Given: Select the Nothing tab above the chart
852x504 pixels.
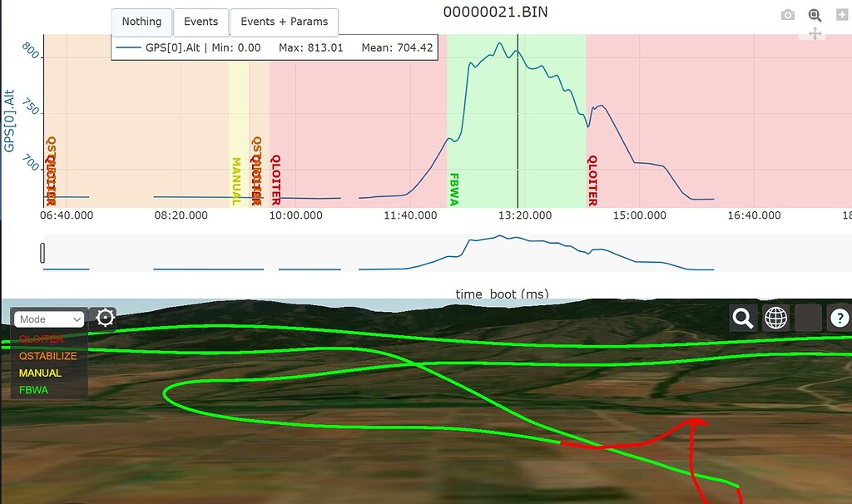Looking at the screenshot, I should click(x=141, y=22).
